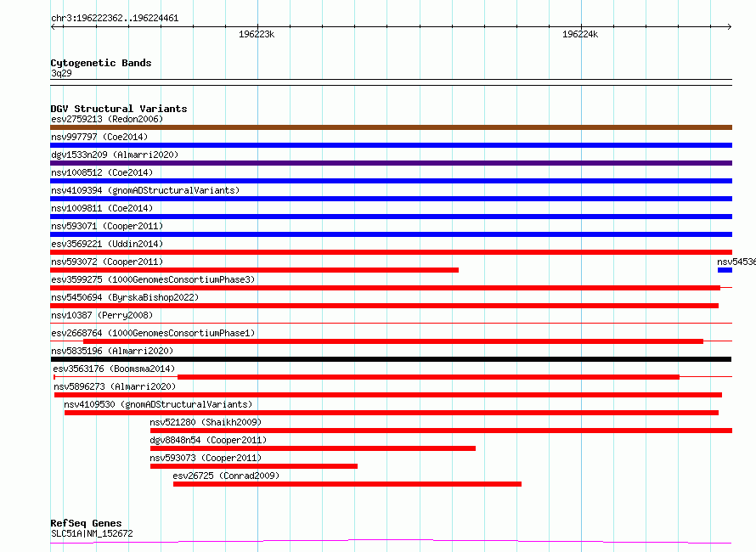This screenshot has height=552, width=756.
Task: Click the nsv593071 (Cooper2011) label
Action: coord(107,226)
